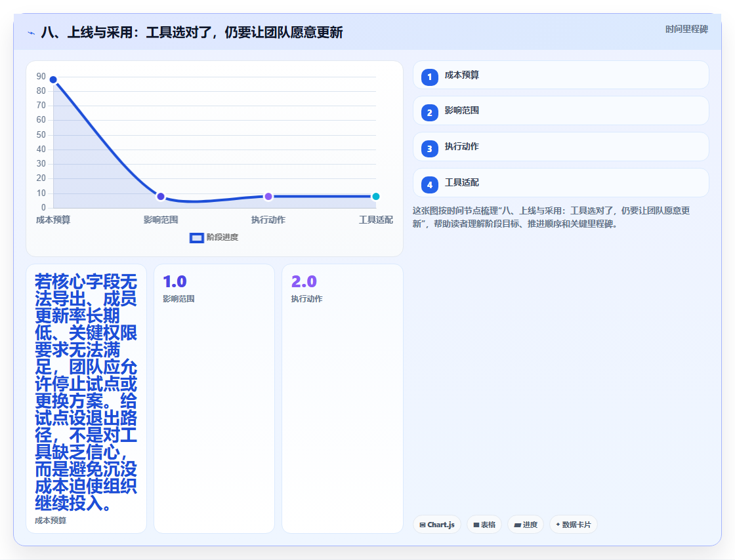The image size is (735, 560).
Task: Click the purple 执行动作 data point
Action: (268, 197)
